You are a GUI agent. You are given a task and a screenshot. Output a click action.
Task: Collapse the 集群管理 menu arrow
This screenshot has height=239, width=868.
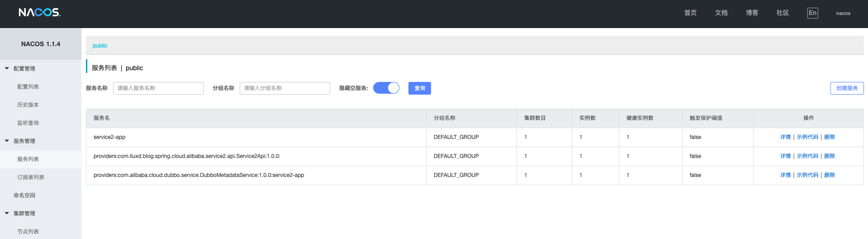pyautogui.click(x=7, y=213)
